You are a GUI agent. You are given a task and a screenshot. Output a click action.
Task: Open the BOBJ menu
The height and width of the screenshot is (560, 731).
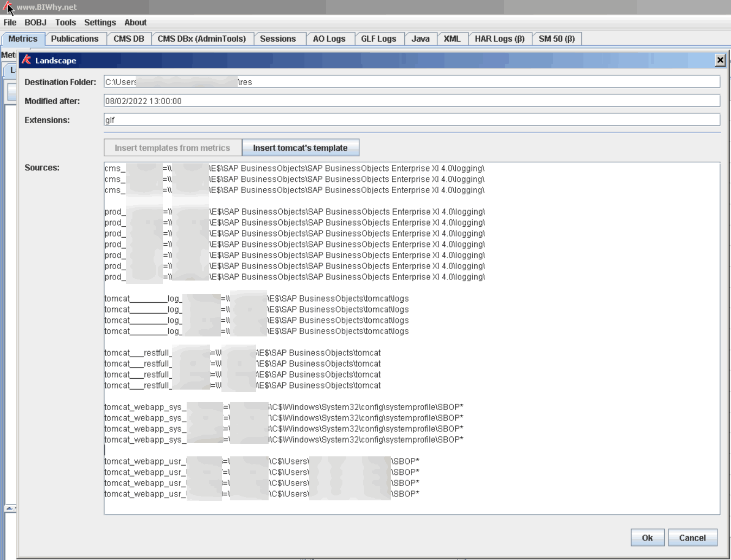coord(35,22)
